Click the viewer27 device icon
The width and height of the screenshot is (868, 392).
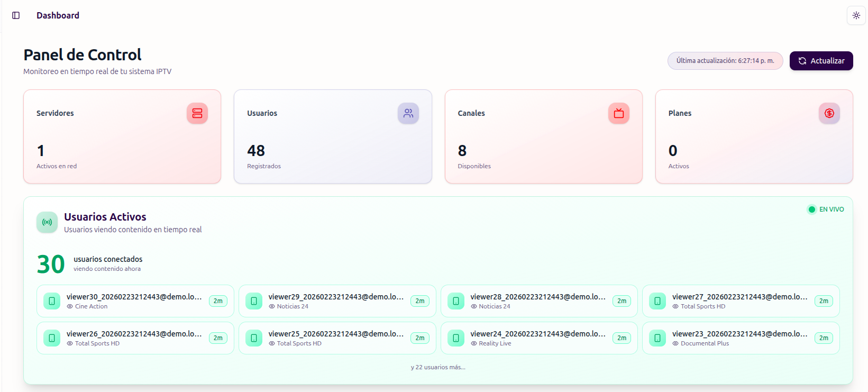[657, 301]
